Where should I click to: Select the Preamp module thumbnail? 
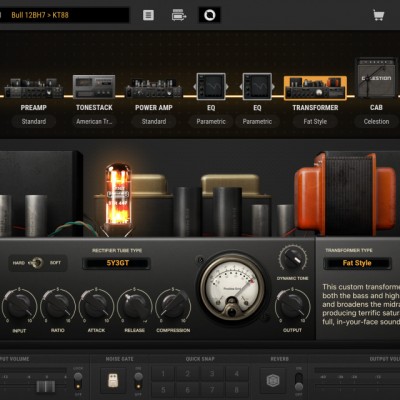click(34, 88)
